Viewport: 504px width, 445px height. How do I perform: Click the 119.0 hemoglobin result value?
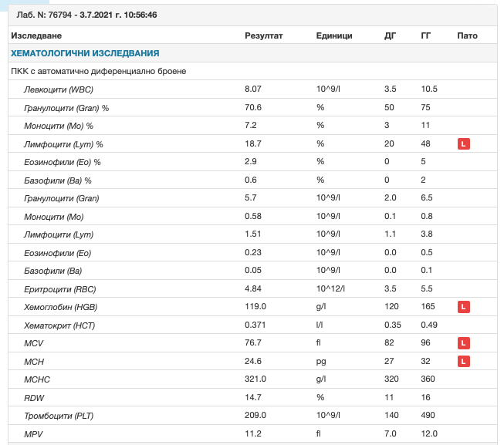click(255, 307)
